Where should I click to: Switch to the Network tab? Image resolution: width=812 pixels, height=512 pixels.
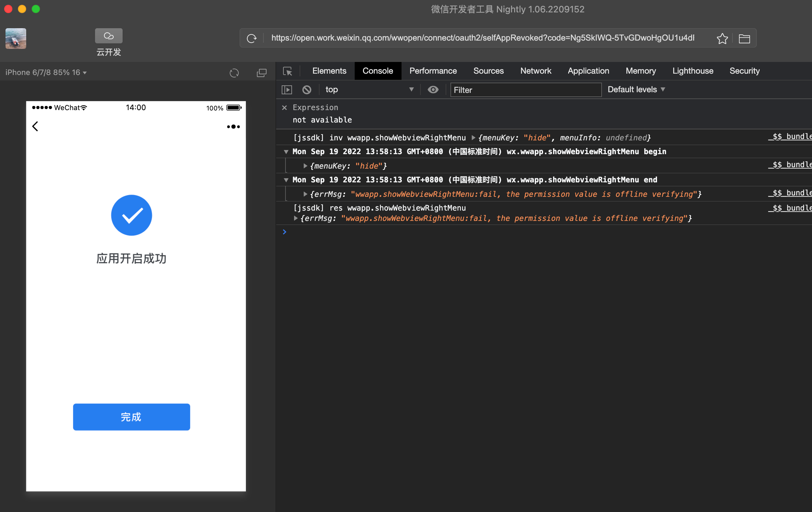(535, 71)
